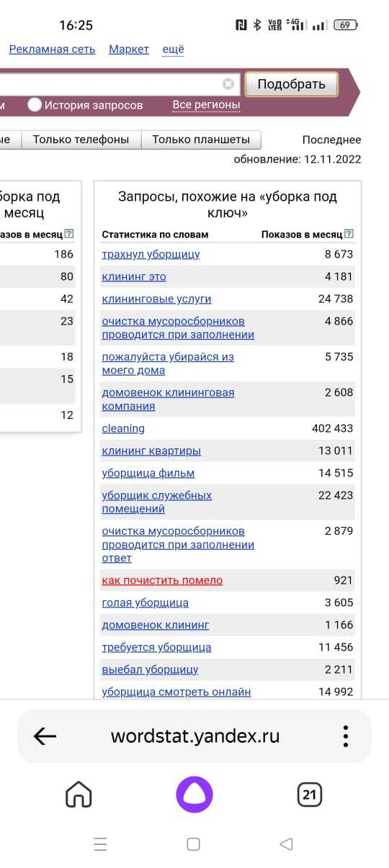
Task: Tap the wordstat.yandex.ru address bar
Action: coord(194,736)
